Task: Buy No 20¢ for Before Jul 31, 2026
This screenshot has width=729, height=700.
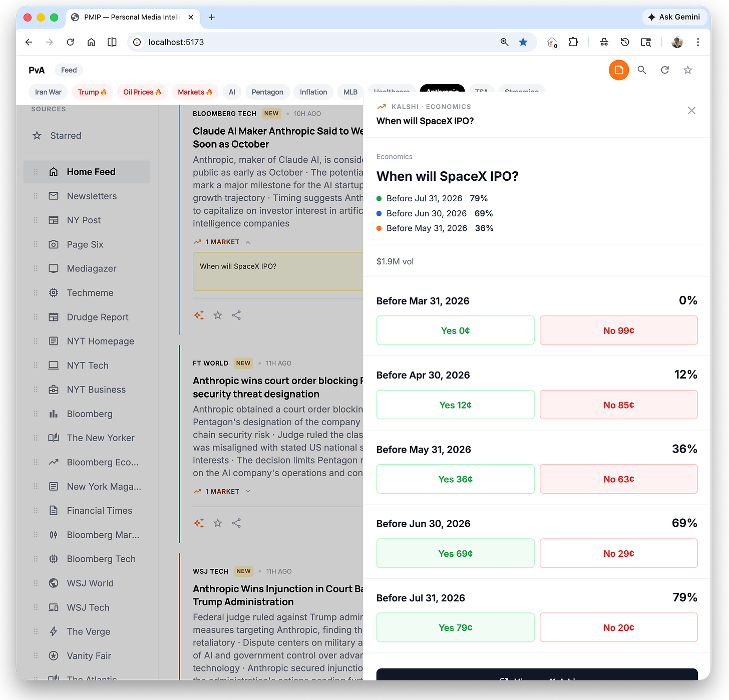Action: pyautogui.click(x=618, y=627)
